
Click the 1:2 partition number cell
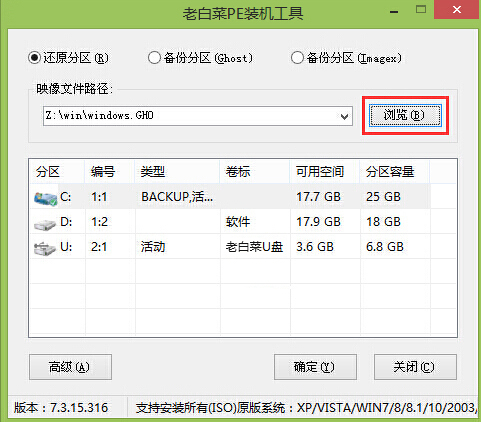pos(100,222)
